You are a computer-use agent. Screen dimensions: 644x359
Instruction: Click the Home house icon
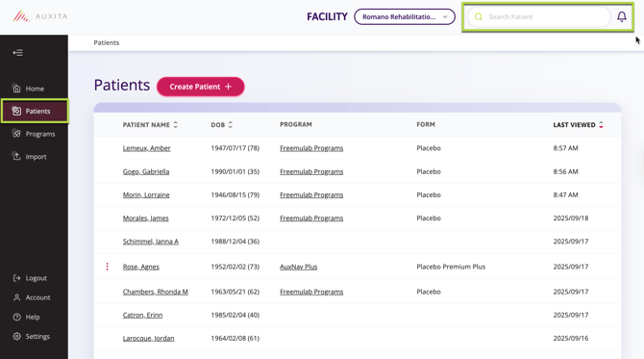16,89
